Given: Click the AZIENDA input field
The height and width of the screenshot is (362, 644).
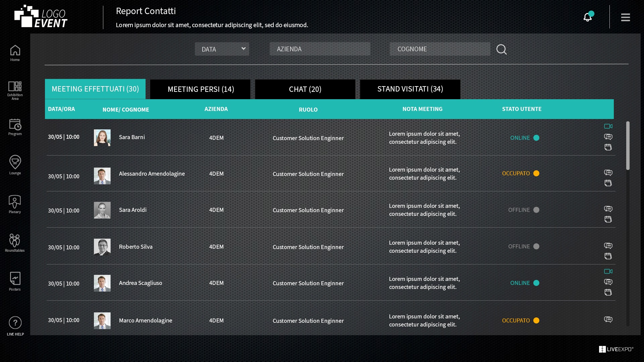Looking at the screenshot, I should pyautogui.click(x=320, y=49).
